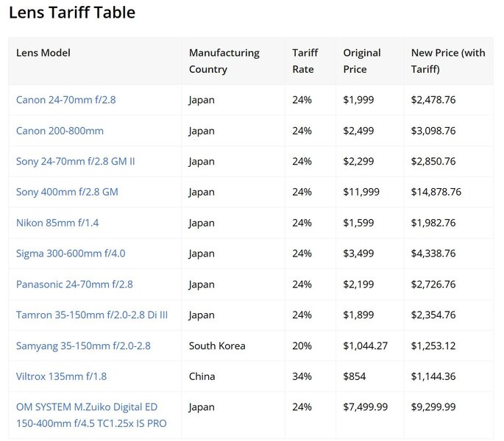504x441 pixels.
Task: Follow Tamron 35-150mm f/2.0-2.8 Di III link
Action: (92, 315)
